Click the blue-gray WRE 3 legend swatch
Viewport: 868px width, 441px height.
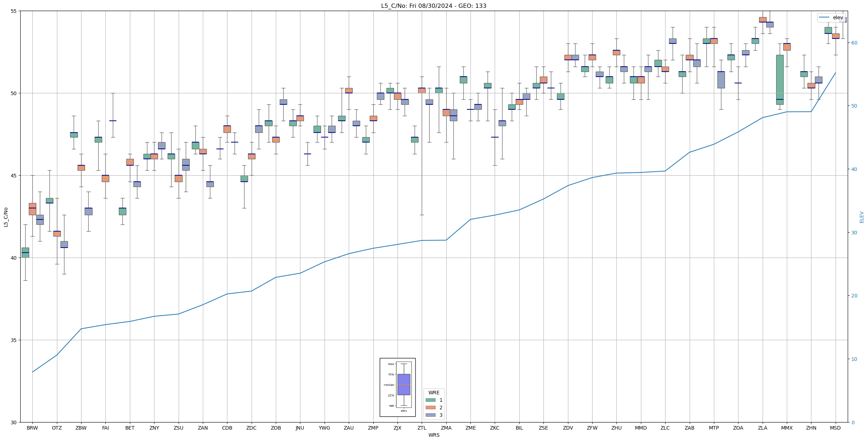pyautogui.click(x=430, y=415)
